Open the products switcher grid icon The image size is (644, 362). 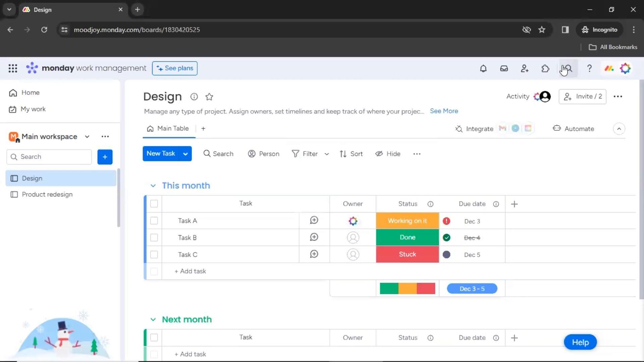(13, 68)
